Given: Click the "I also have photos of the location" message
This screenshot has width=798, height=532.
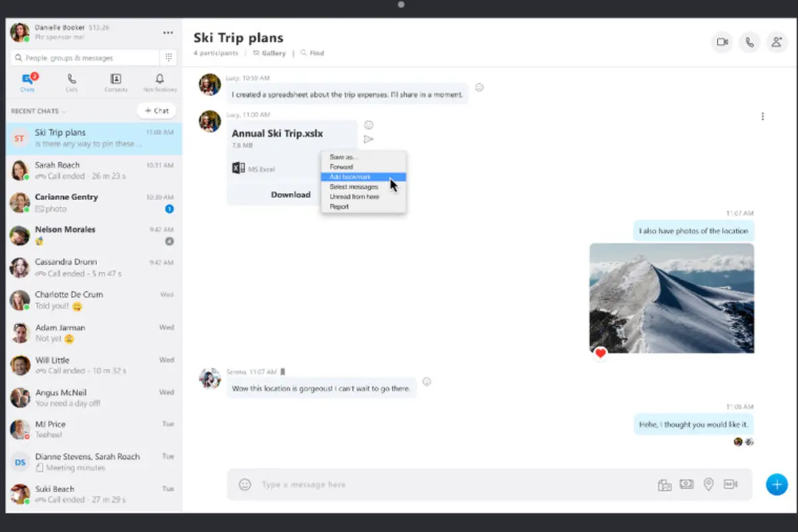Looking at the screenshot, I should pyautogui.click(x=694, y=231).
